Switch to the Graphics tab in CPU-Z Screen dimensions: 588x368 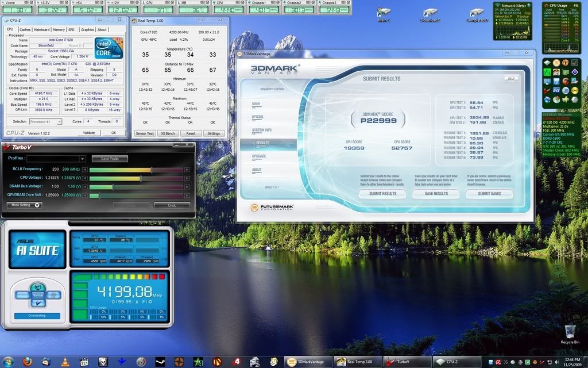pyautogui.click(x=87, y=30)
